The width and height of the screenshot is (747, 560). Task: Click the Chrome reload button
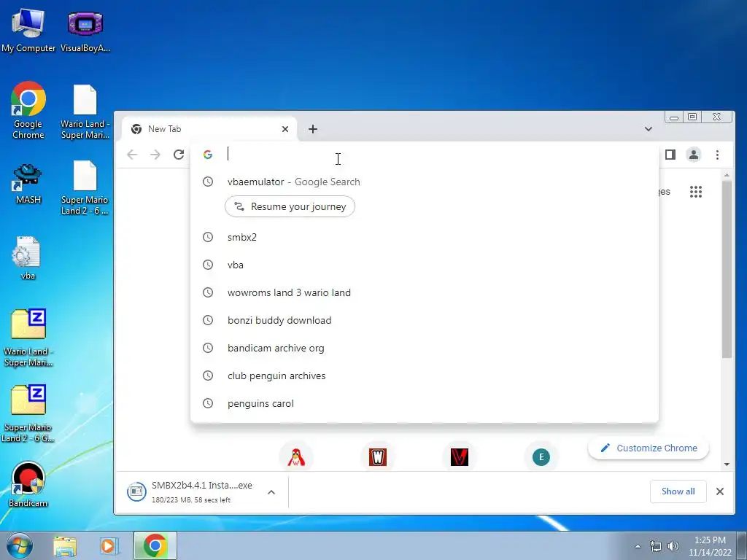[179, 155]
